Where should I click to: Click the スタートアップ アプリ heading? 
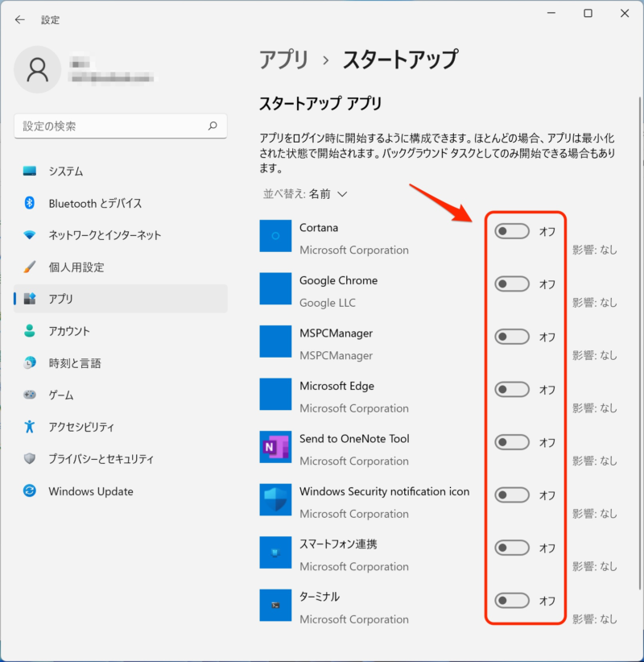click(x=320, y=103)
